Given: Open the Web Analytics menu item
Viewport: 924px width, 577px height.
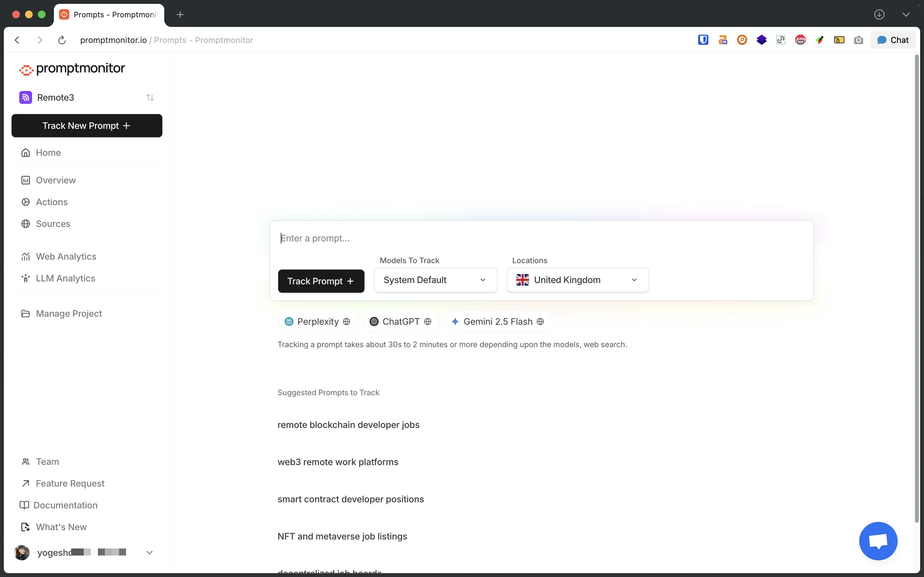Looking at the screenshot, I should click(66, 256).
